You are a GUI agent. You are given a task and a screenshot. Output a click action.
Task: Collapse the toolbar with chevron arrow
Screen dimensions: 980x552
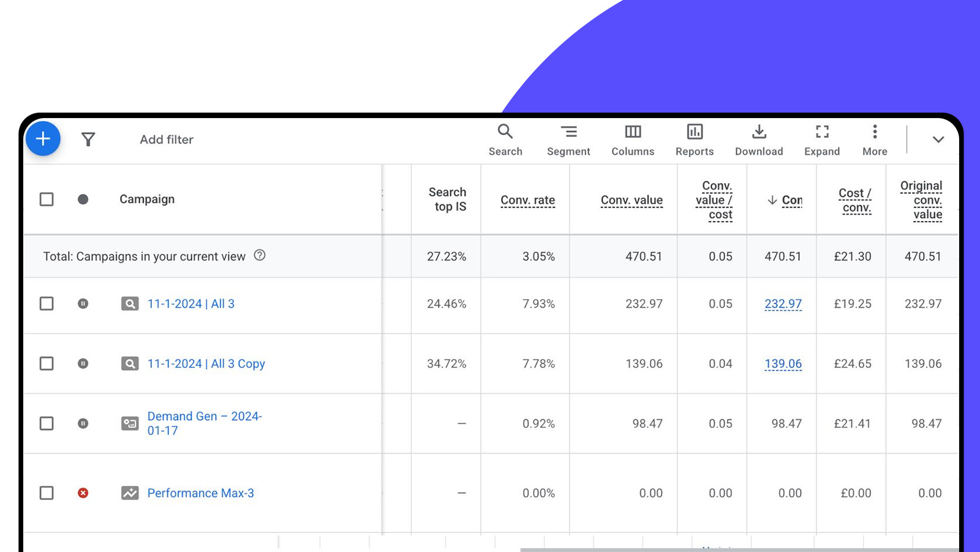(938, 140)
